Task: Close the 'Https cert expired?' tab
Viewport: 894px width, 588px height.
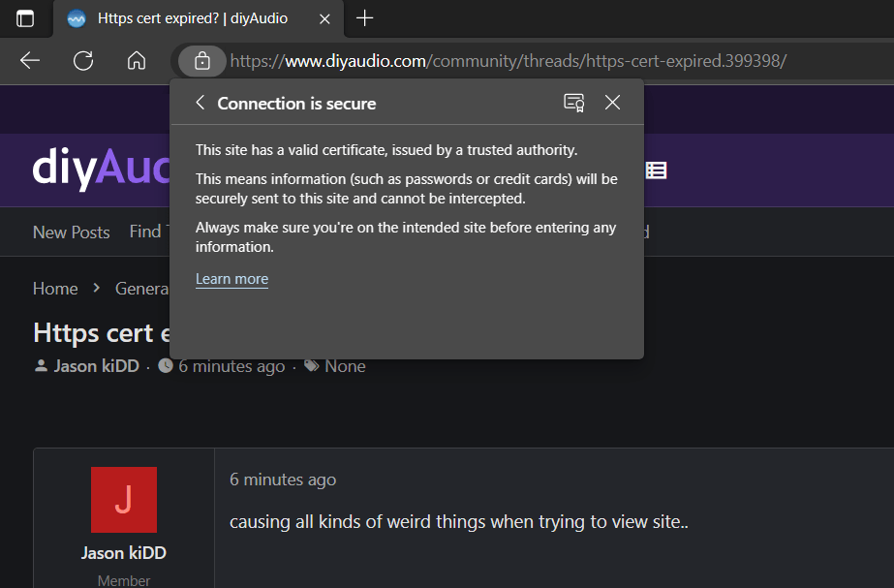Action: pyautogui.click(x=324, y=18)
